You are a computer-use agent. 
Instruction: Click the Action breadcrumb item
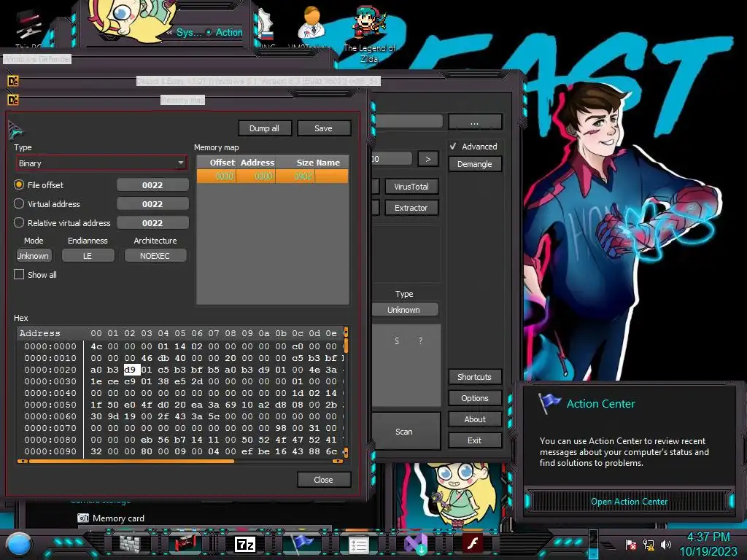[229, 32]
